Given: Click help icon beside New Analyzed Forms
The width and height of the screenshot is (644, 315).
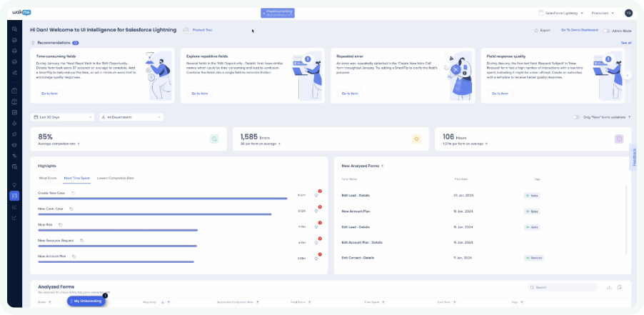Looking at the screenshot, I should pyautogui.click(x=383, y=166).
